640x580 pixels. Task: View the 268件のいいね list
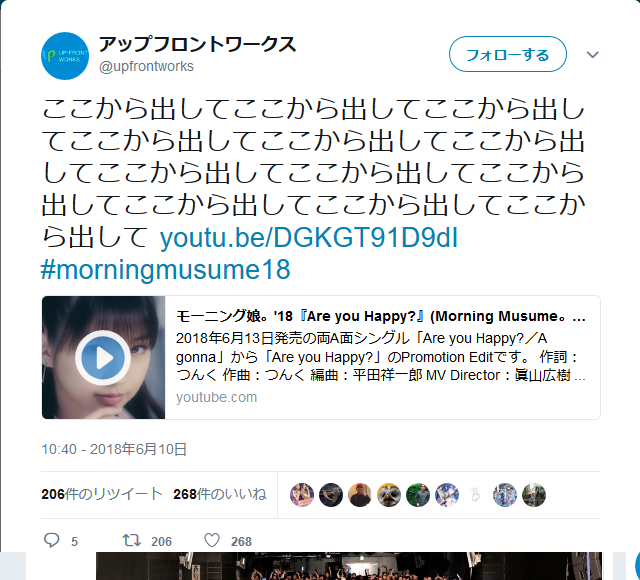click(x=220, y=494)
